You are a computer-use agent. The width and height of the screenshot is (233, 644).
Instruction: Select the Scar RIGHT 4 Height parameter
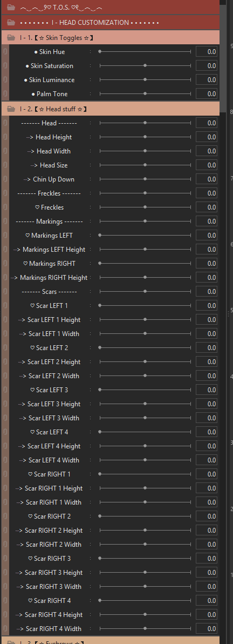(49, 614)
